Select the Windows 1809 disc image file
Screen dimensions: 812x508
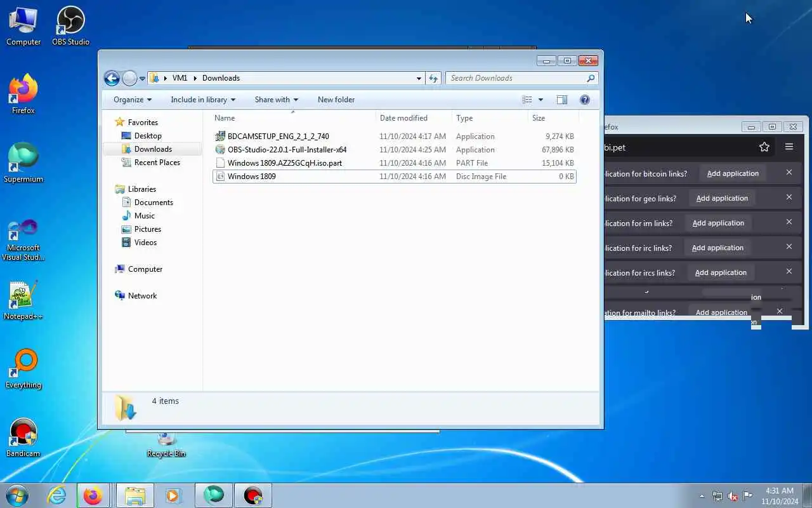pyautogui.click(x=394, y=177)
